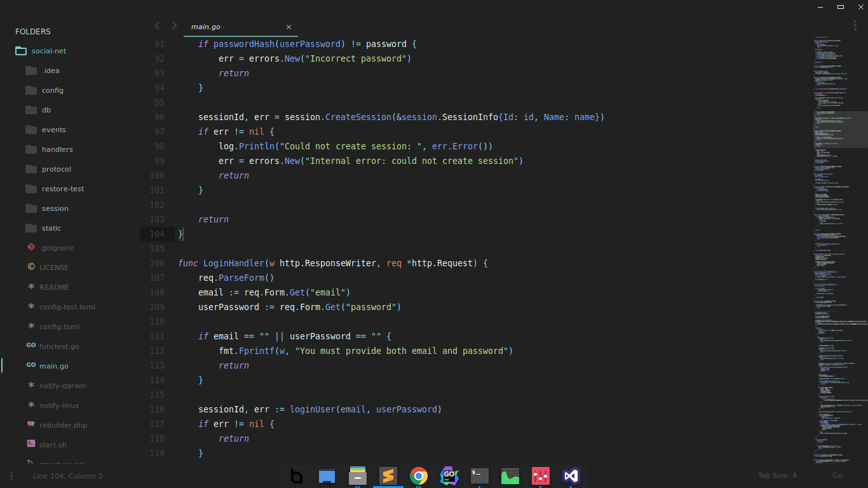Screen dimensions: 868x488
Task: Click the tab navigate back arrow
Action: click(157, 26)
